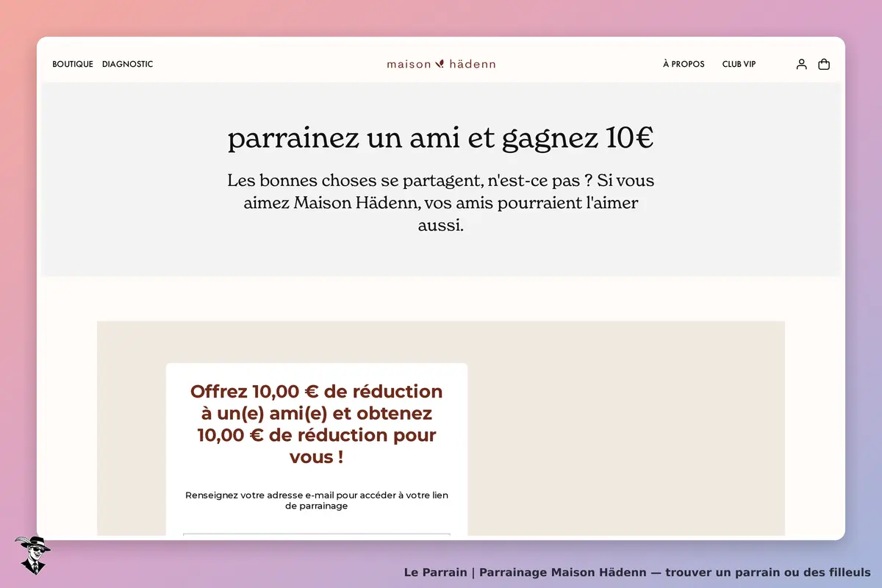Image resolution: width=882 pixels, height=588 pixels.
Task: Click the Le Parrain mascot icon
Action: click(32, 555)
